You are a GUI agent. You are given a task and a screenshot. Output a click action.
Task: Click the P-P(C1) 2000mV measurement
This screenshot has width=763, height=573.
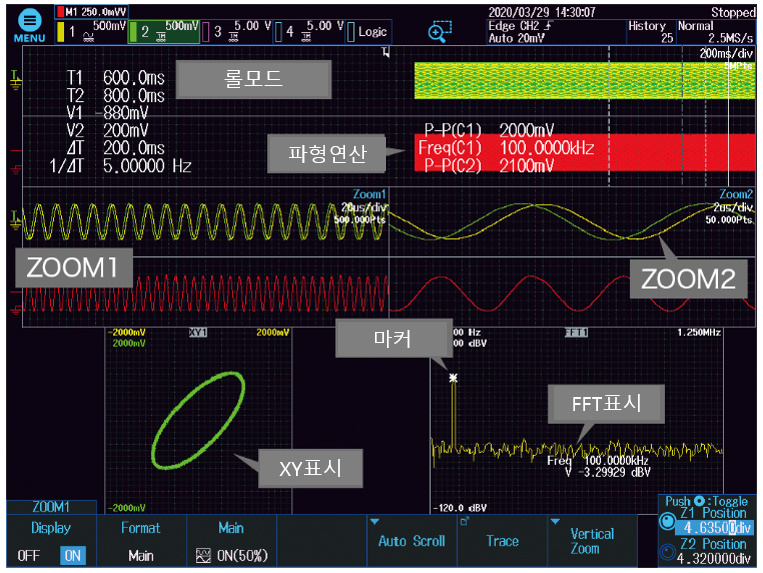click(489, 130)
